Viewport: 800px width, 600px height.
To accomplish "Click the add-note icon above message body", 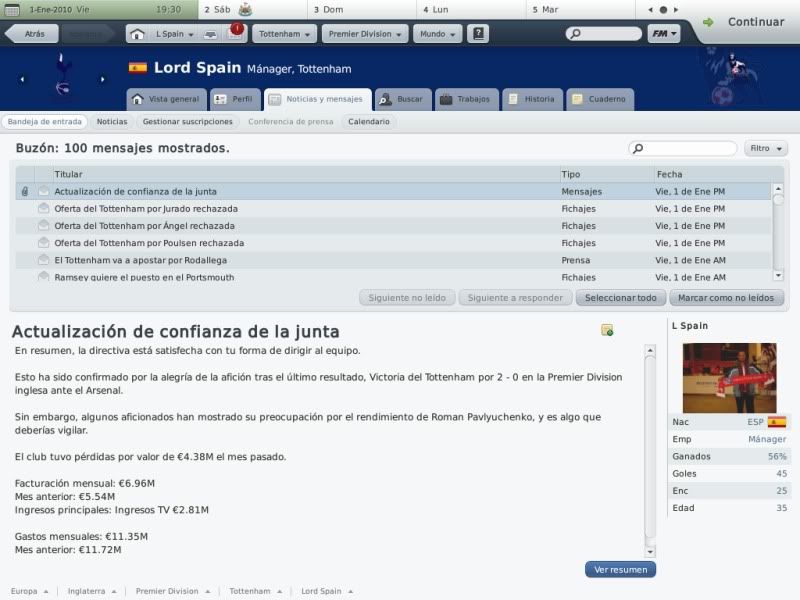I will tap(607, 330).
